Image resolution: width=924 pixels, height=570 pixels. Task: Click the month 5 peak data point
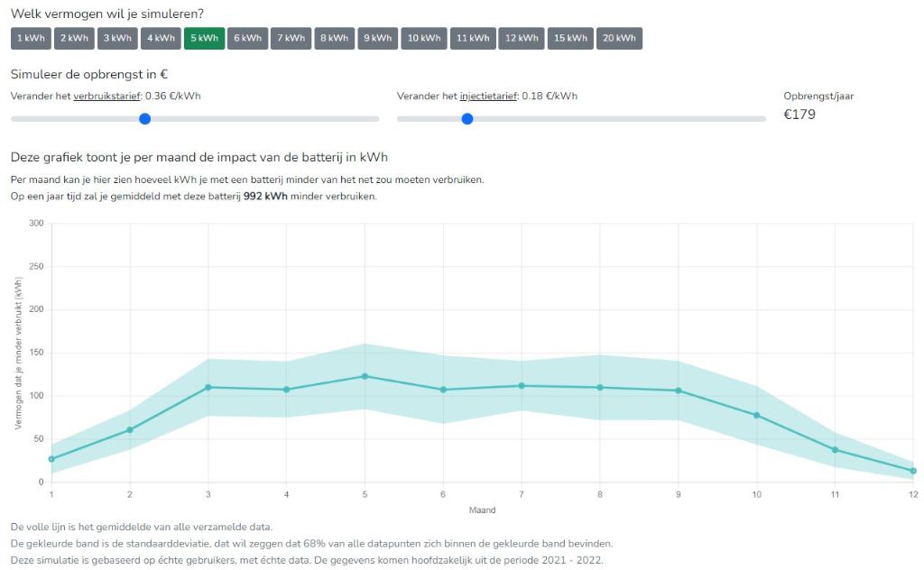[365, 376]
